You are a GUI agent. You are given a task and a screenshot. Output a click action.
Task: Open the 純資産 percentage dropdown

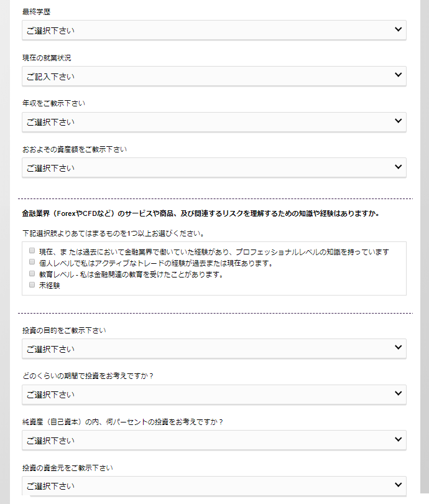[x=214, y=441]
